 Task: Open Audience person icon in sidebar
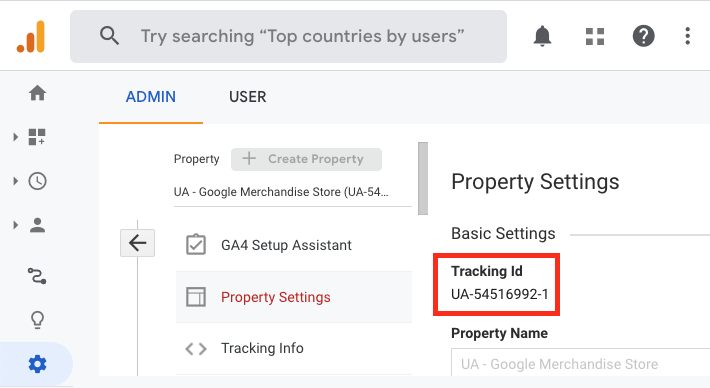tap(37, 225)
